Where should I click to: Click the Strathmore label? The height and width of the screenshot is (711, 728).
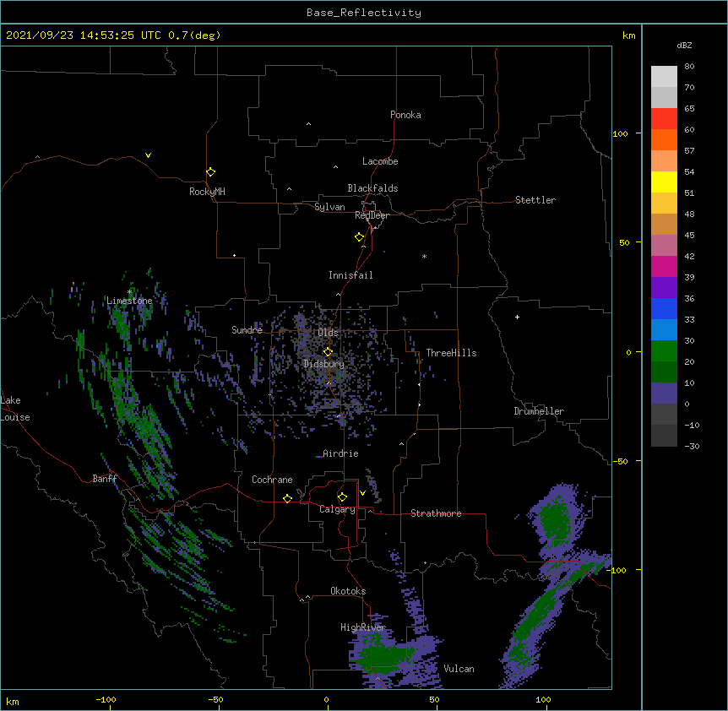click(436, 513)
